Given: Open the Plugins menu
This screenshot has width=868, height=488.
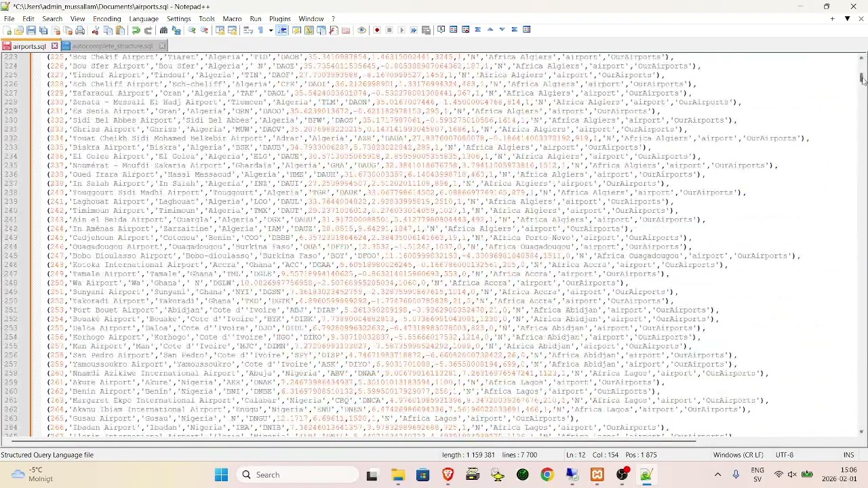Looking at the screenshot, I should tap(280, 19).
